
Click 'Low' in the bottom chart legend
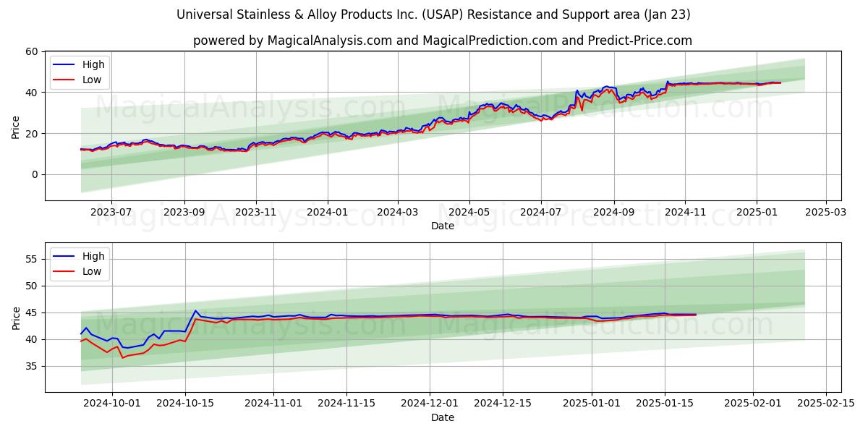coord(92,272)
